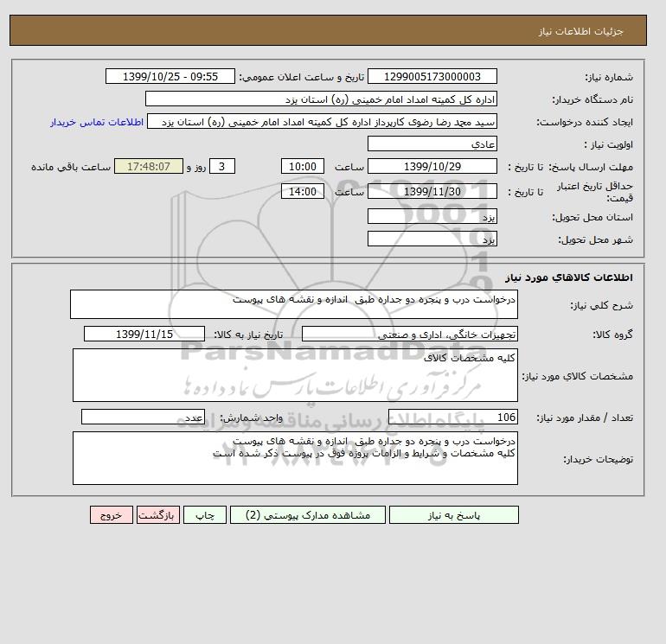Select buyer organization name field

coord(321,99)
